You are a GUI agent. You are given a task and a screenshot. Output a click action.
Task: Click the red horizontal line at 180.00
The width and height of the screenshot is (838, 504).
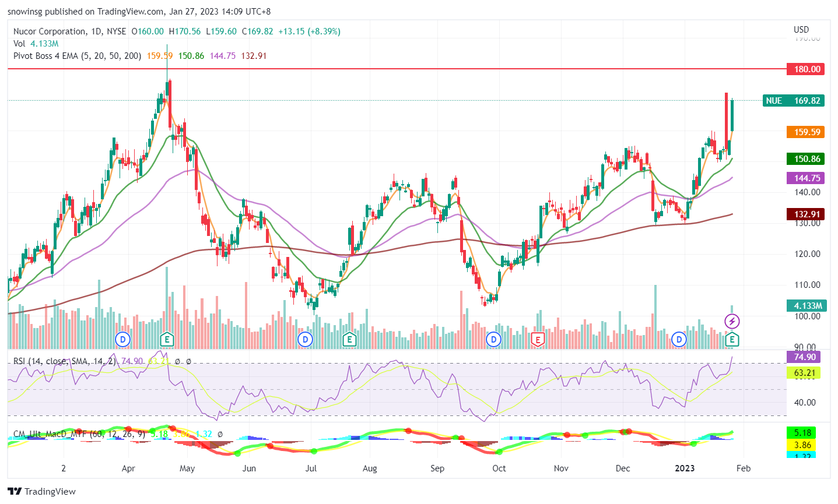[x=397, y=69]
